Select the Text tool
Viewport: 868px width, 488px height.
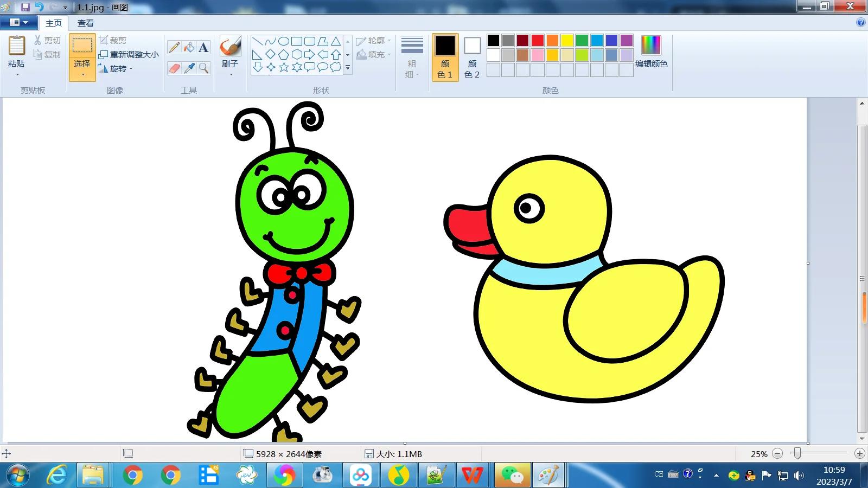(x=203, y=48)
